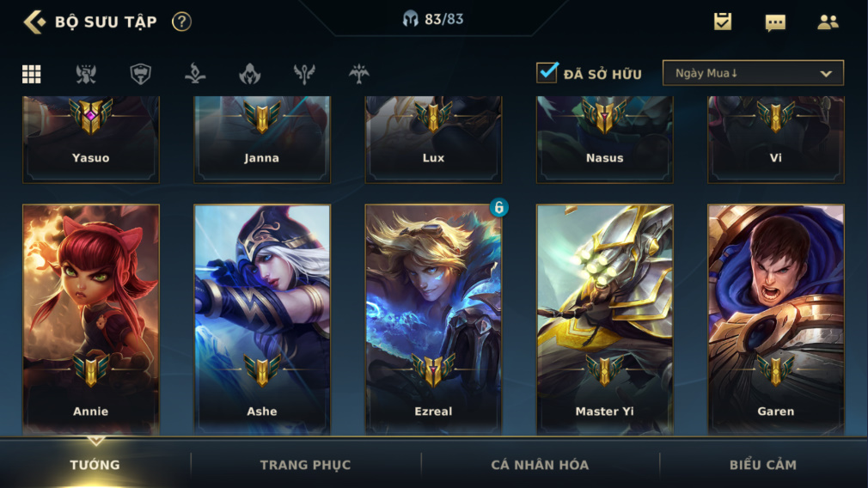Select the Garen champion card
The image size is (868, 488).
pyautogui.click(x=775, y=320)
